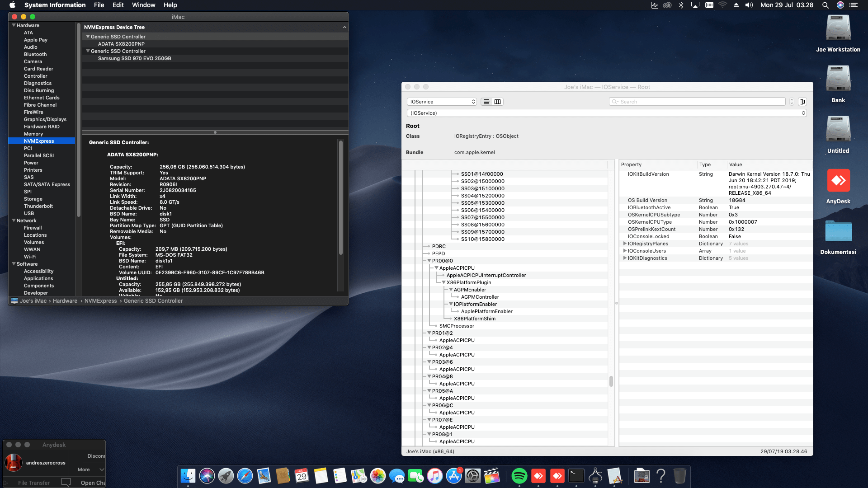Screen dimensions: 868x488
Task: Open the File menu
Action: pos(99,5)
